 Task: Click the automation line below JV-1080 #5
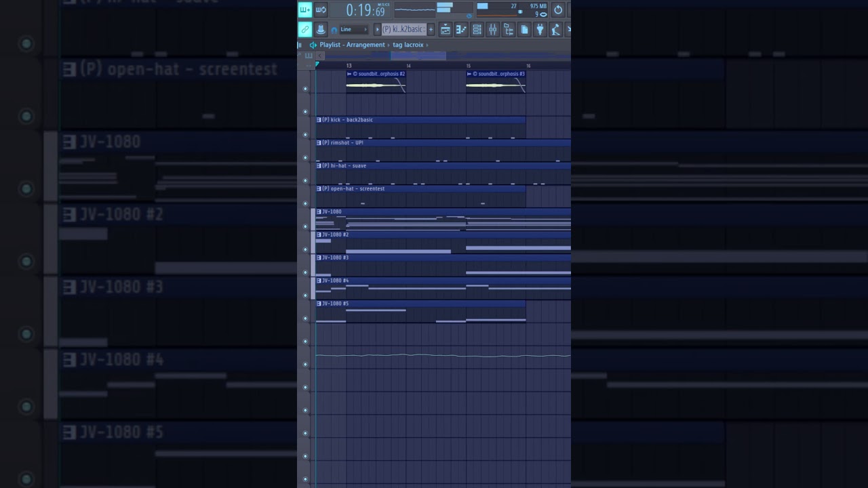[x=443, y=354]
